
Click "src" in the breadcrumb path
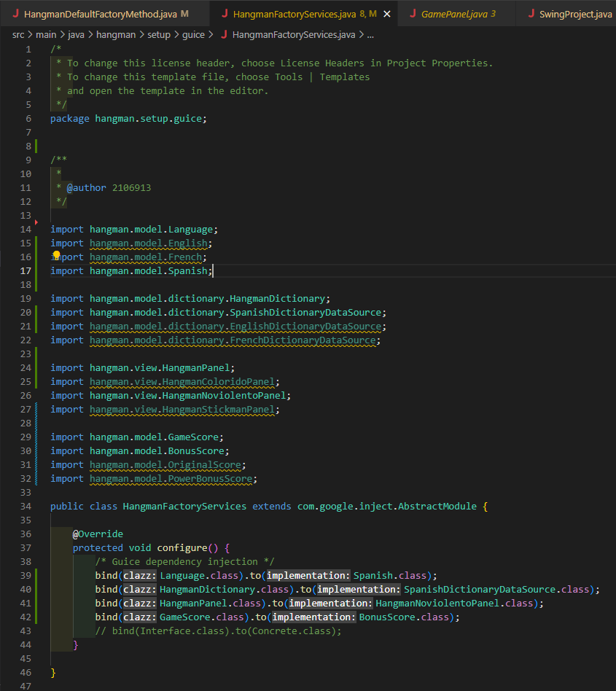[18, 34]
